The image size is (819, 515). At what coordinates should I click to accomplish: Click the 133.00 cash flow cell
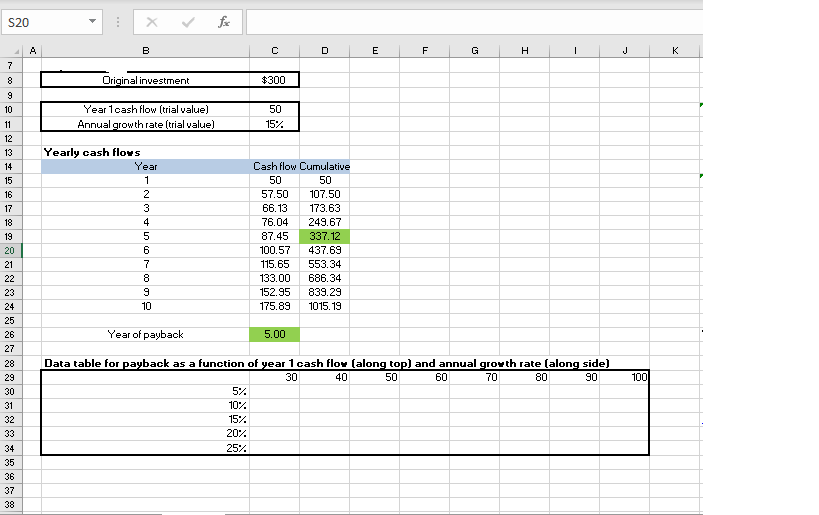(275, 278)
